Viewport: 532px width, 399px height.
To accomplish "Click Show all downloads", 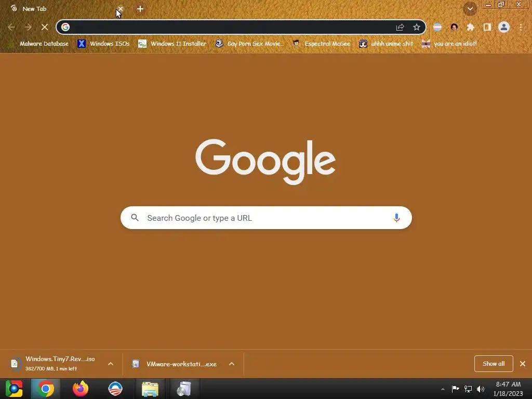I will (494, 364).
